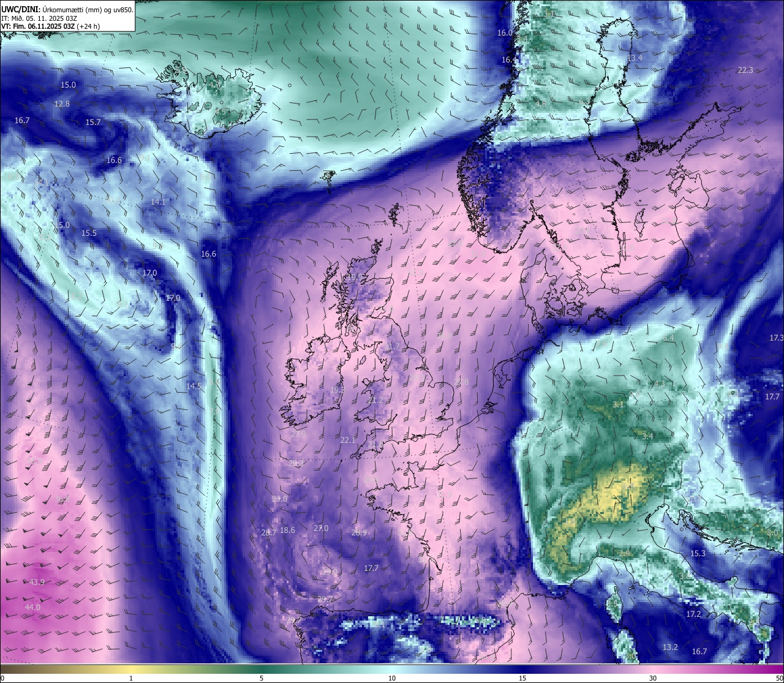Click the 16.0 value label
Viewport: 784px width, 683px height.
coord(505,33)
